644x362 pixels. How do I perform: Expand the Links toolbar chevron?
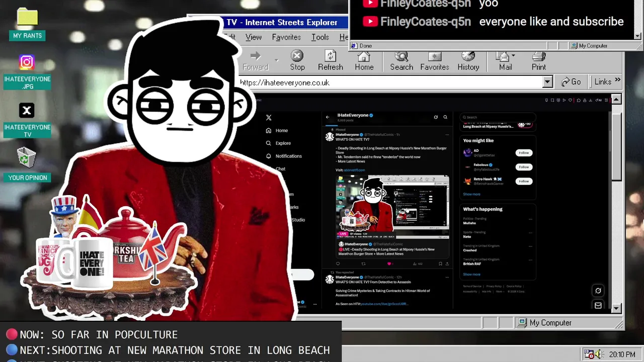618,80
